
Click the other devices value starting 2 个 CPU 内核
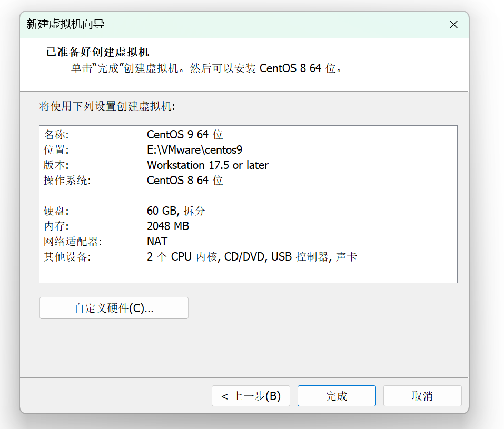pyautogui.click(x=252, y=256)
